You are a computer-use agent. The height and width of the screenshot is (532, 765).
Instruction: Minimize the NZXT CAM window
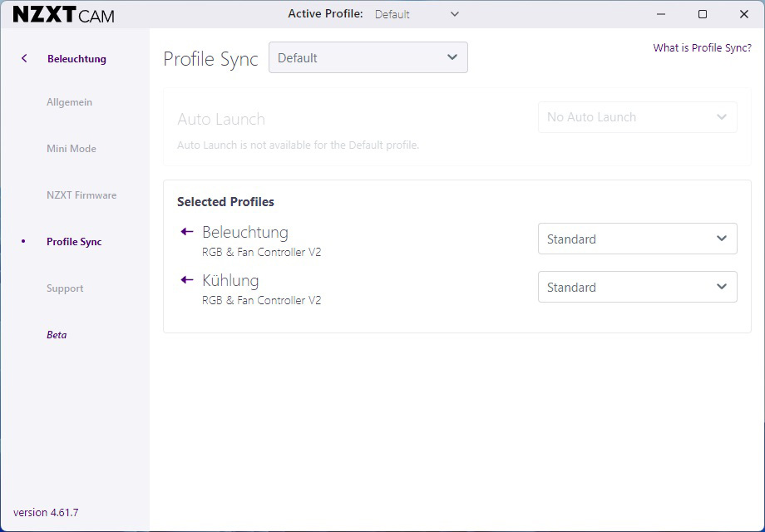tap(661, 14)
